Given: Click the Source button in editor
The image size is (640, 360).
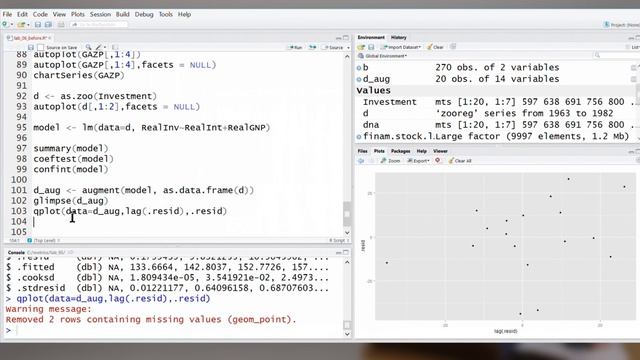Looking at the screenshot, I should tap(334, 47).
